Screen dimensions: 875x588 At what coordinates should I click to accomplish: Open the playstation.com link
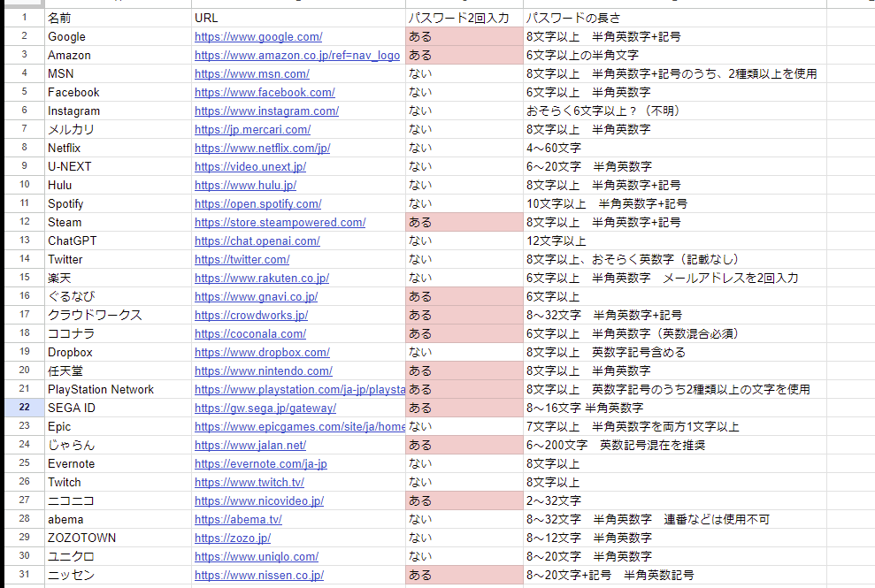300,389
